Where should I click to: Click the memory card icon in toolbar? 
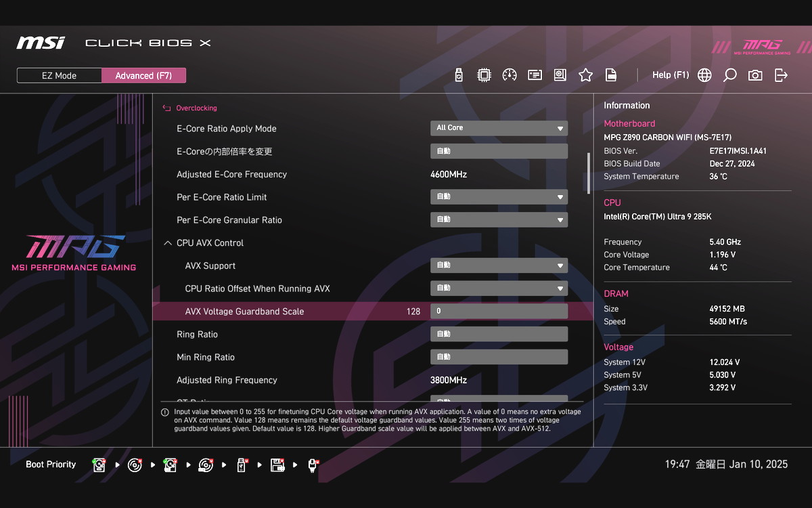[x=535, y=75]
